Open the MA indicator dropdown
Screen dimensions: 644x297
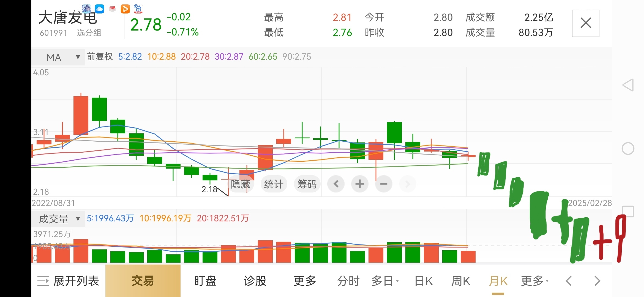point(58,57)
